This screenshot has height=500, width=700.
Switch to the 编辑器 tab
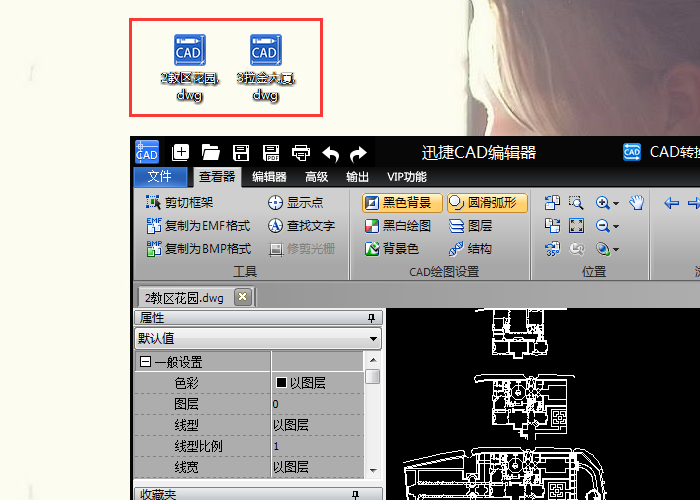click(269, 177)
